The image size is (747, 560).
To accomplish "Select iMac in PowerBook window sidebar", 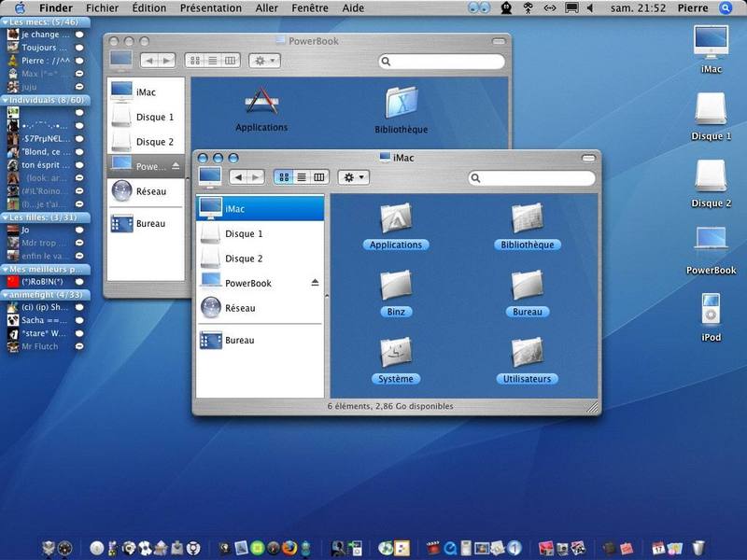I will coord(146,91).
